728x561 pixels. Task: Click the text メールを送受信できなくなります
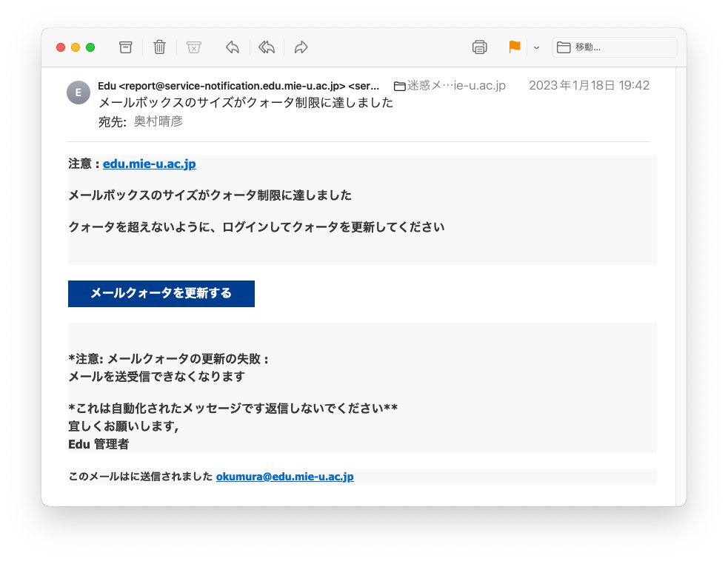point(156,376)
